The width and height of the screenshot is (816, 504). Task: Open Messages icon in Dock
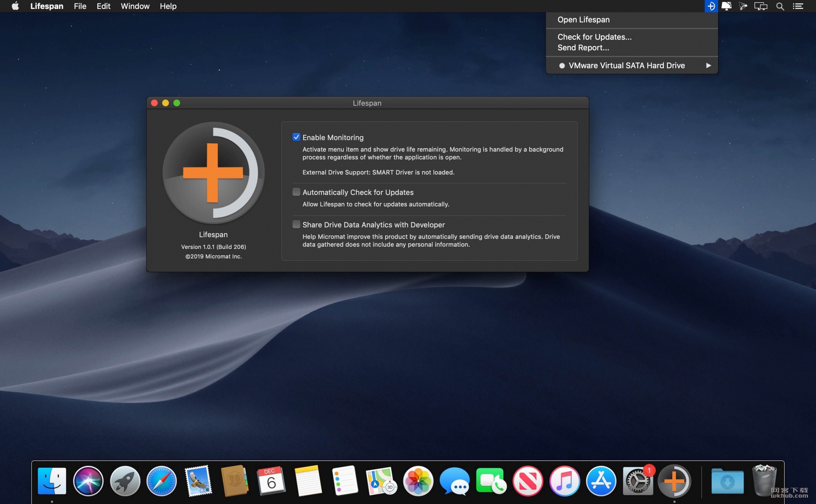pos(455,481)
